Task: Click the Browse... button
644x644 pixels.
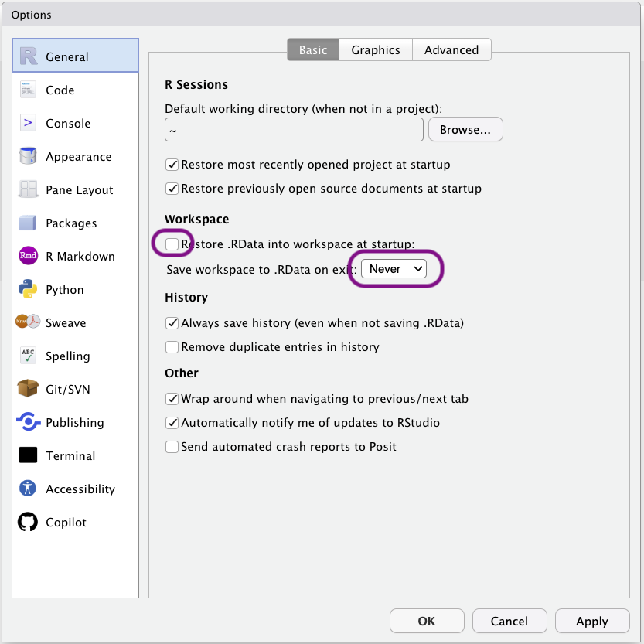Action: point(465,130)
